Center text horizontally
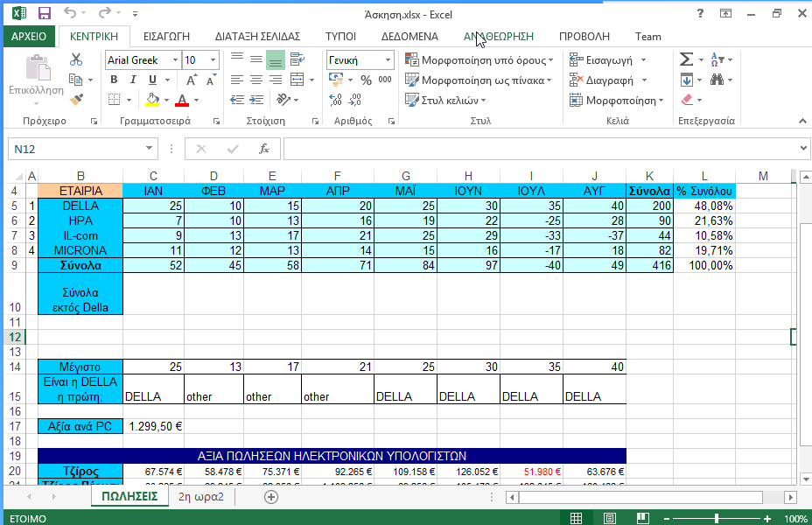Screen dimensions: 812x525 click(x=256, y=80)
